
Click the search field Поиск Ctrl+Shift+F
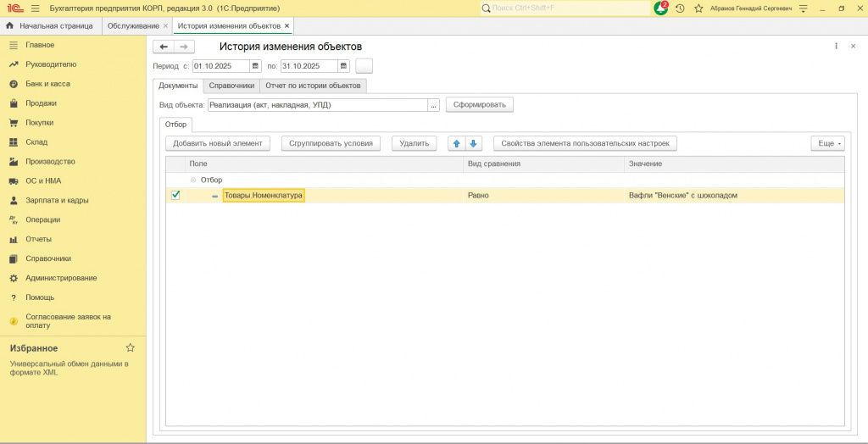[569, 8]
